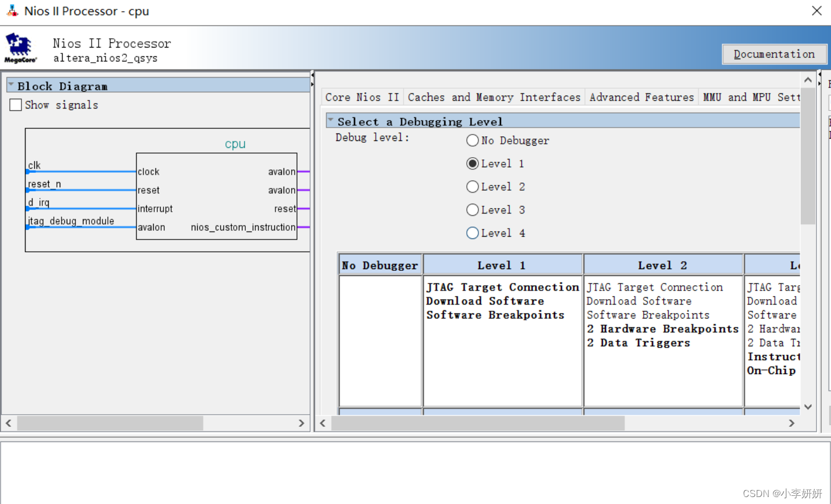Open the Documentation button
Image resolution: width=831 pixels, height=504 pixels.
click(x=774, y=53)
